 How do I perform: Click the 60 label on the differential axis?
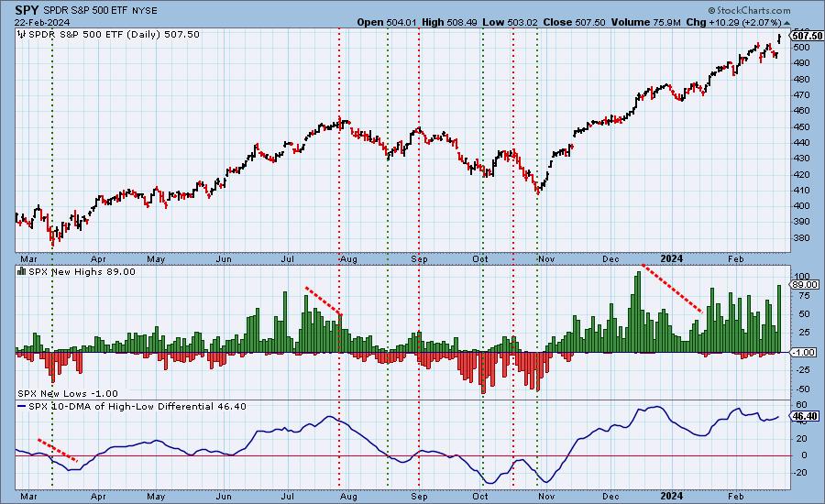point(802,404)
